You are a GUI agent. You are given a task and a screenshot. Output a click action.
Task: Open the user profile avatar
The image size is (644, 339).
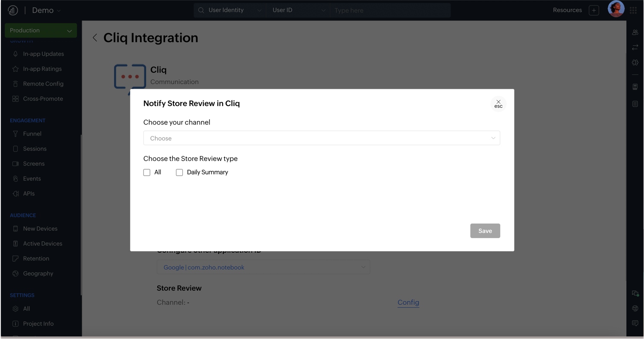[x=616, y=9]
